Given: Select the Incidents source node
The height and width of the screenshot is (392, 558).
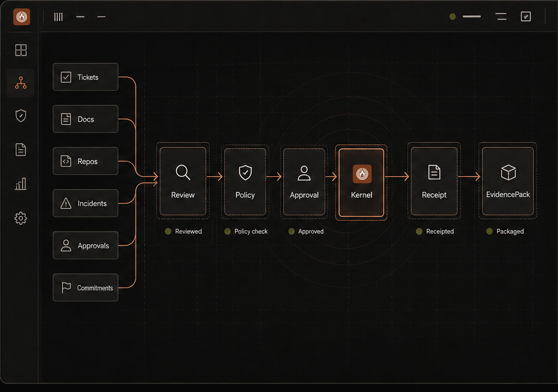Looking at the screenshot, I should (86, 203).
